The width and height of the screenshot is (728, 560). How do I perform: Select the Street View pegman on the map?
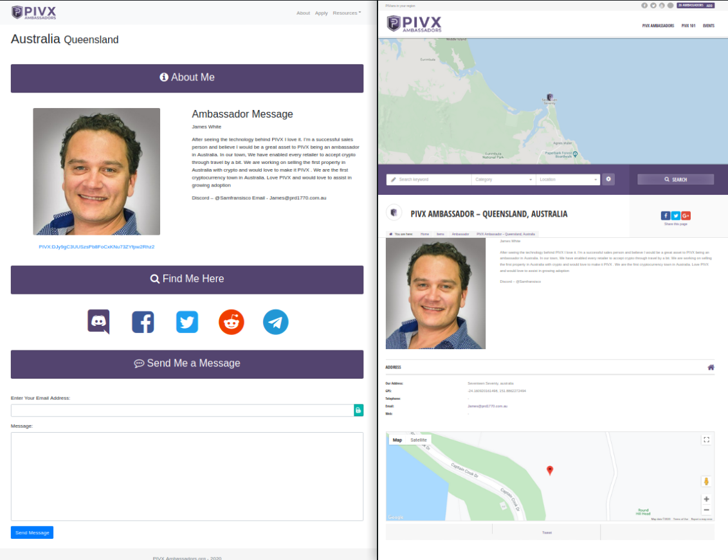(x=706, y=482)
